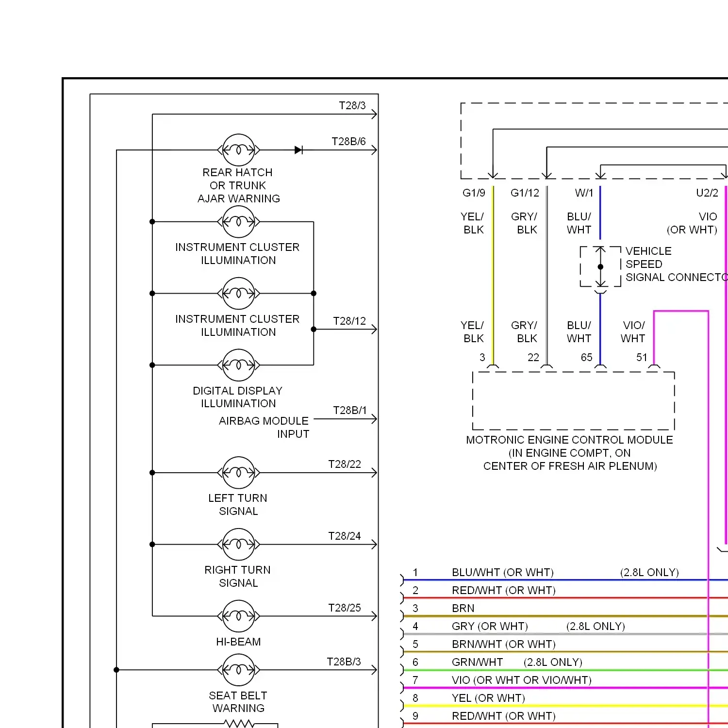Select the row 6 GRN/WHT wire label
This screenshot has height=728, width=728.
pyautogui.click(x=477, y=662)
